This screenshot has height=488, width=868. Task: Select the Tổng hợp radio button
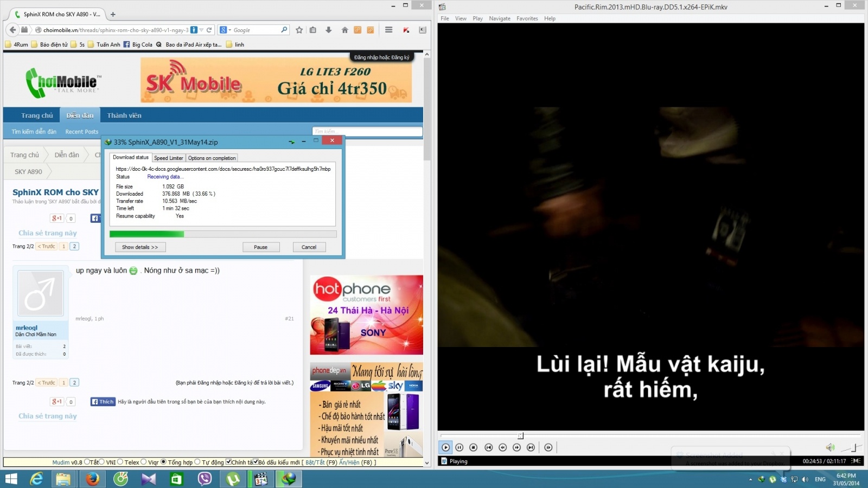163,462
